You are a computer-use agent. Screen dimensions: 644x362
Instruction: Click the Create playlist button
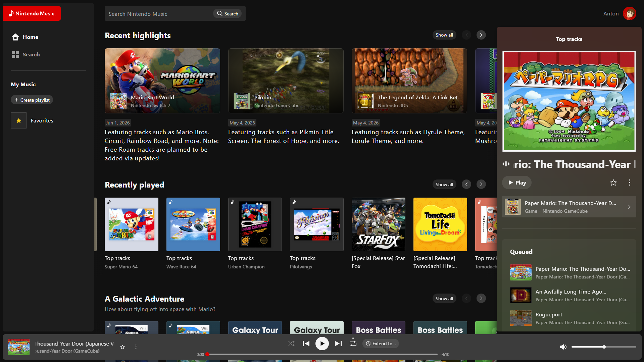(x=32, y=100)
